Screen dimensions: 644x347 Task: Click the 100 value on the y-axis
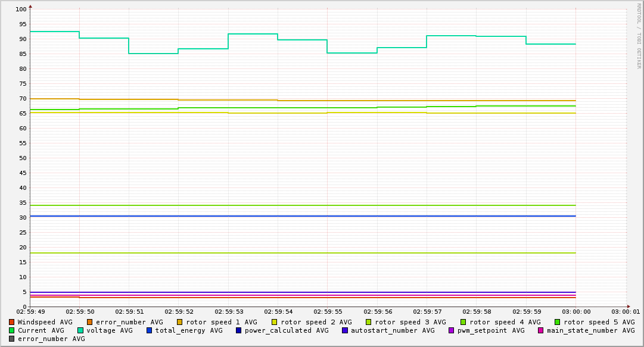pos(21,10)
